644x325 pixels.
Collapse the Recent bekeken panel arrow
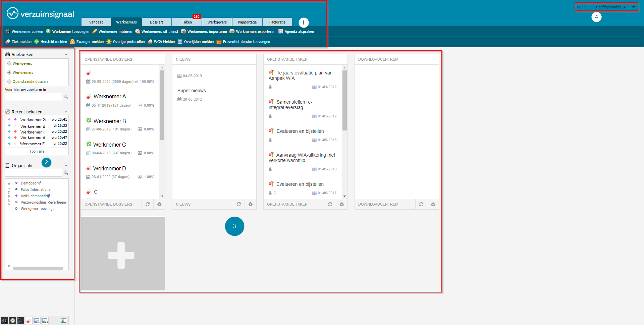[x=66, y=112]
